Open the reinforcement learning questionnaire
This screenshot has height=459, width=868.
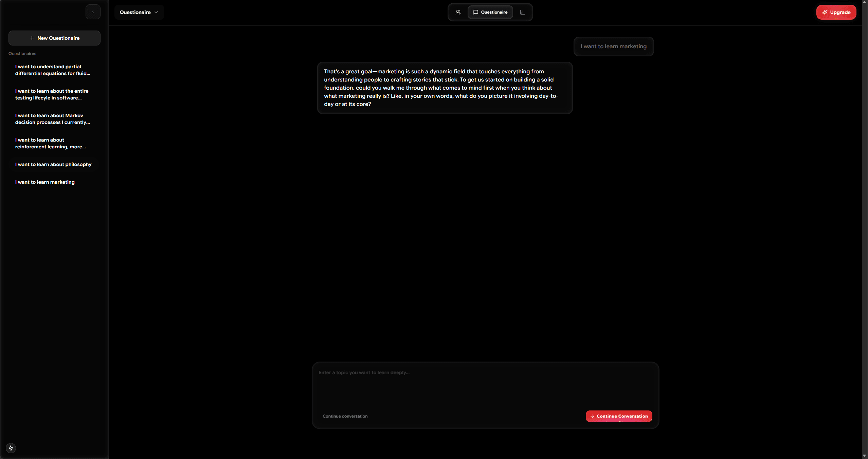click(50, 143)
